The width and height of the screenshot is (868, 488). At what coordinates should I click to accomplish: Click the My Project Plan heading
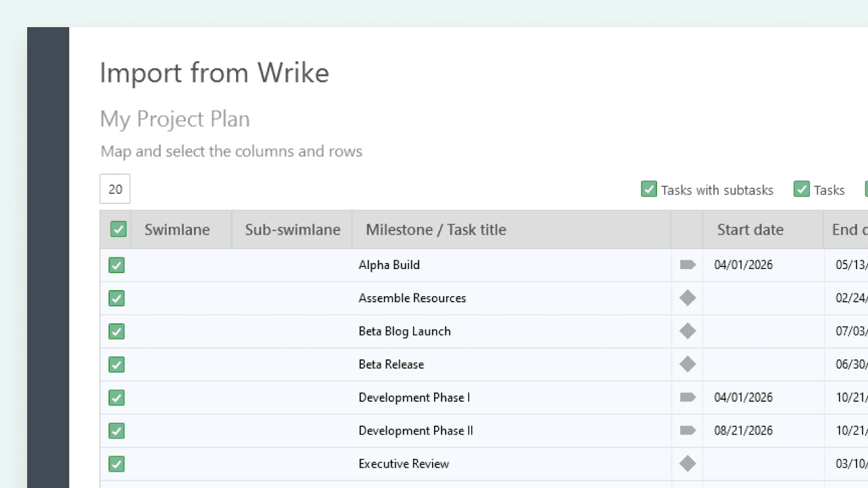(175, 119)
